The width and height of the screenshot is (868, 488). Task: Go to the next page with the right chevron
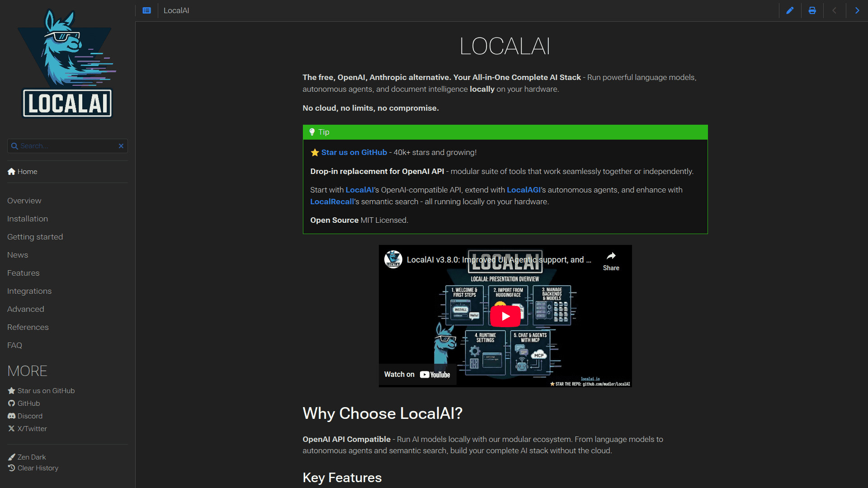(857, 10)
